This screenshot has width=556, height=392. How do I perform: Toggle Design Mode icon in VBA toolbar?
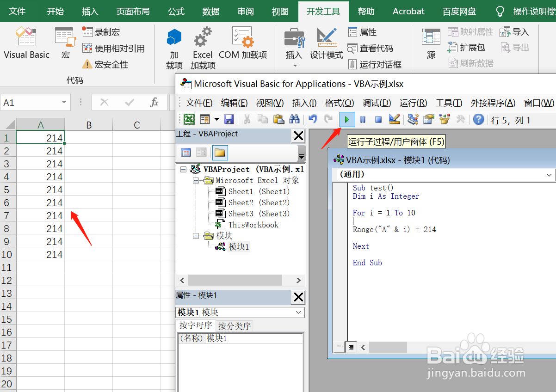(x=394, y=120)
